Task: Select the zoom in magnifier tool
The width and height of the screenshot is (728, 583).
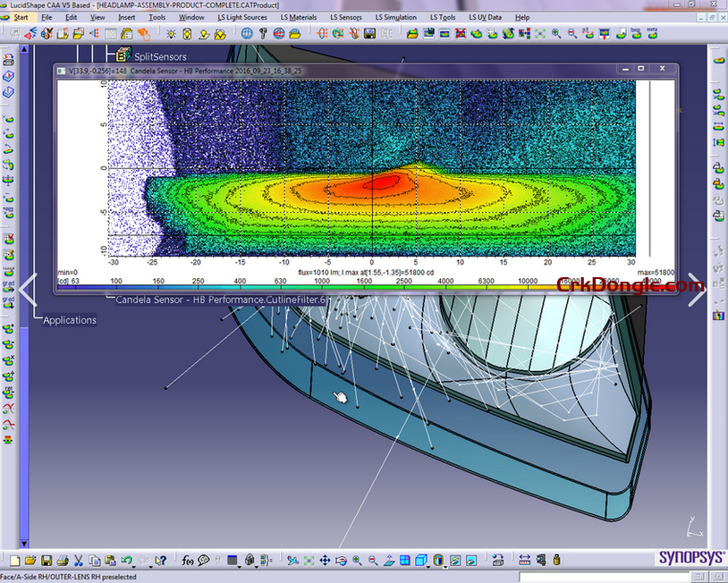Action: coord(355,561)
